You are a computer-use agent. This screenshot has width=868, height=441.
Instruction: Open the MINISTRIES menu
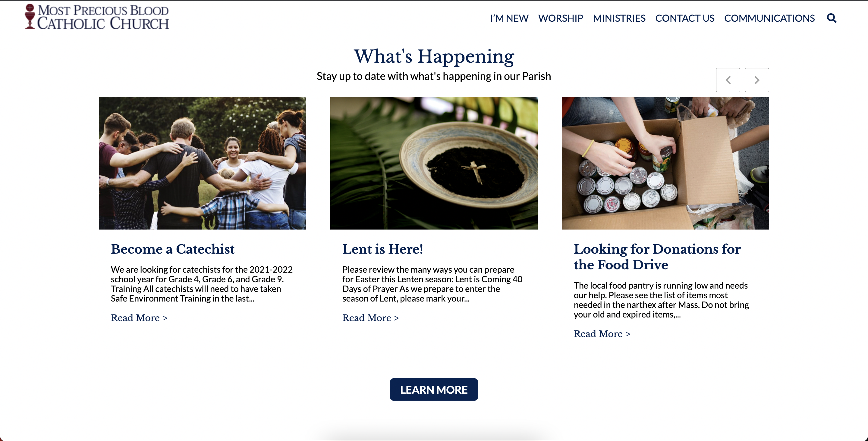(x=619, y=18)
